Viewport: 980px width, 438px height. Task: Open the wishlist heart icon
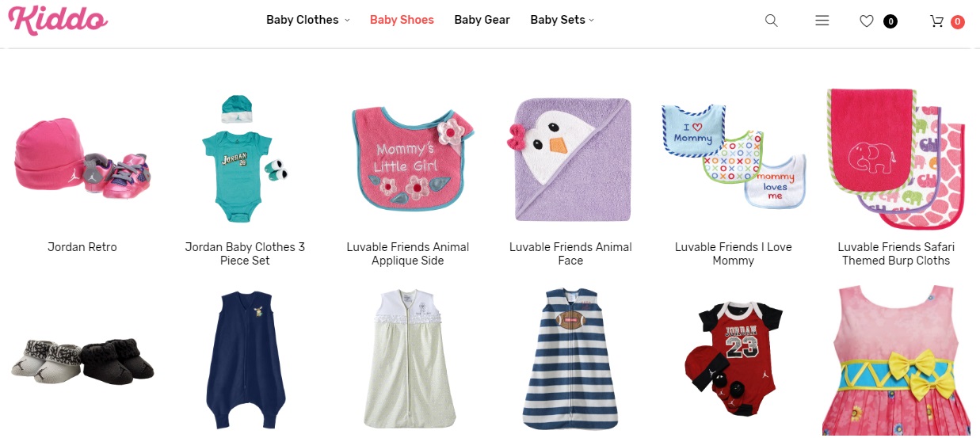[x=867, y=21]
